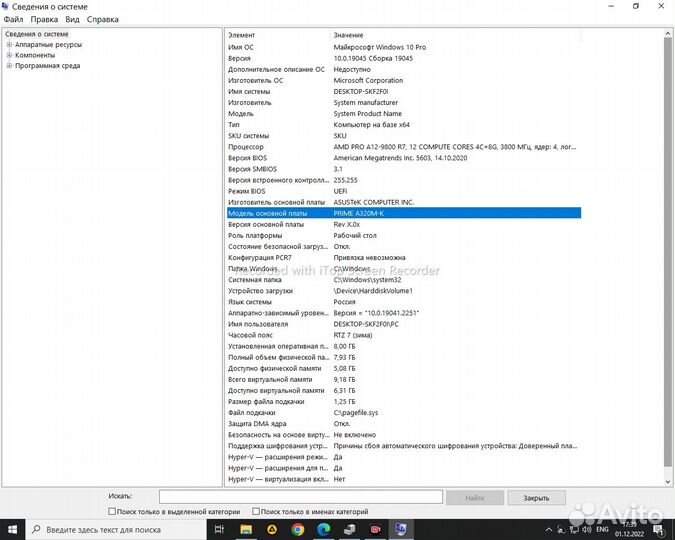The height and width of the screenshot is (540, 675).
Task: Click the Элемент column header
Action: click(x=278, y=35)
